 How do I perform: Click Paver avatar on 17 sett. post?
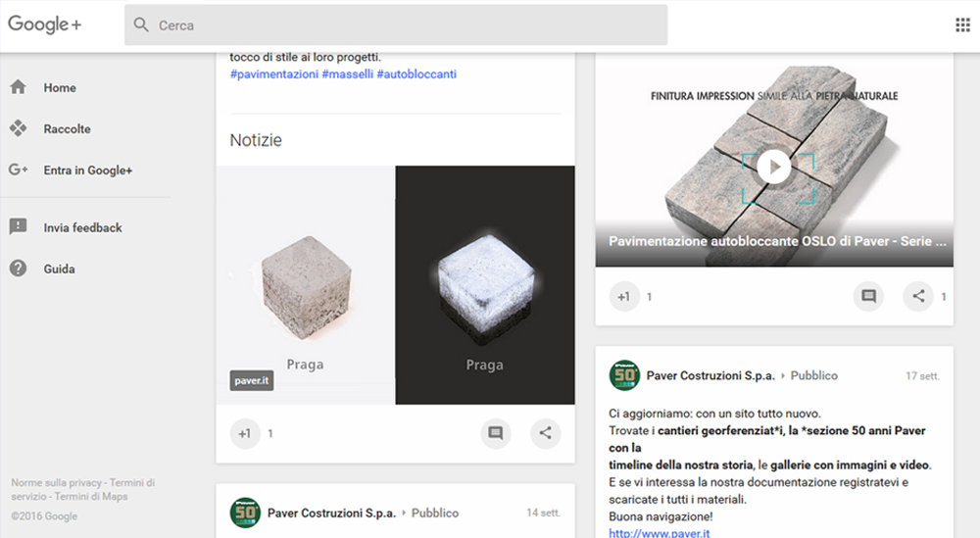pyautogui.click(x=624, y=375)
